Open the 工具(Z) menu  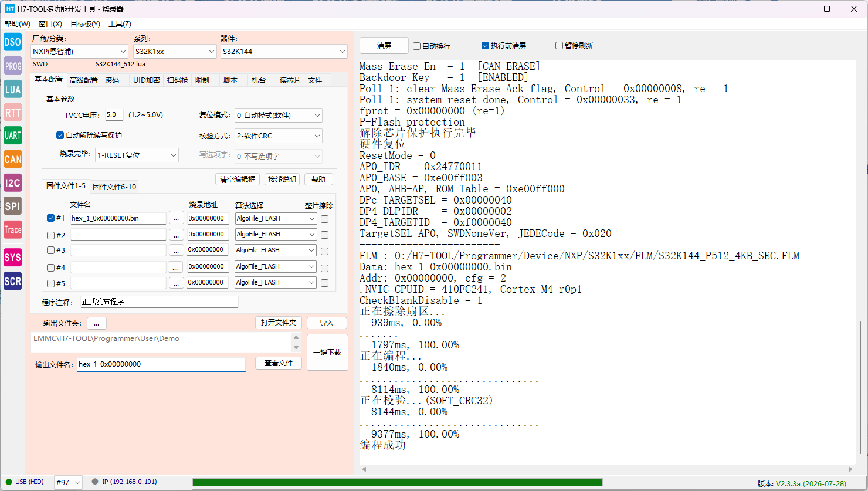[120, 24]
